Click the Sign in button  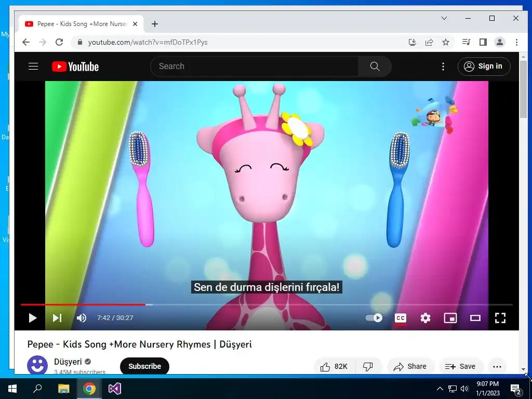point(484,66)
